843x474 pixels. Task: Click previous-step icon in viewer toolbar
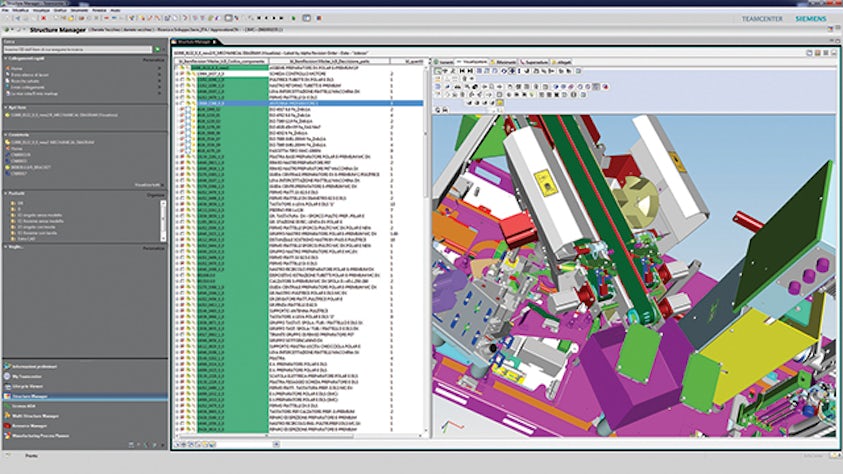pos(462,71)
